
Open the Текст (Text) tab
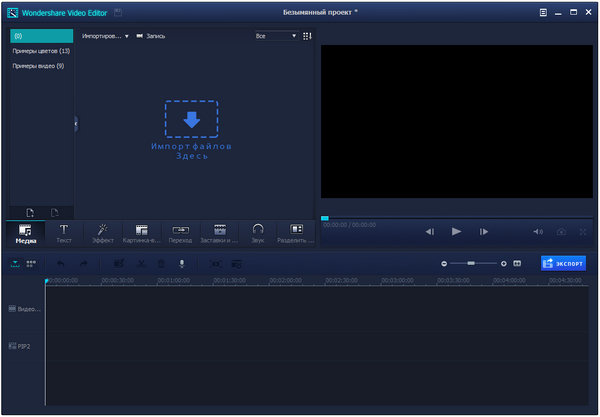click(63, 233)
